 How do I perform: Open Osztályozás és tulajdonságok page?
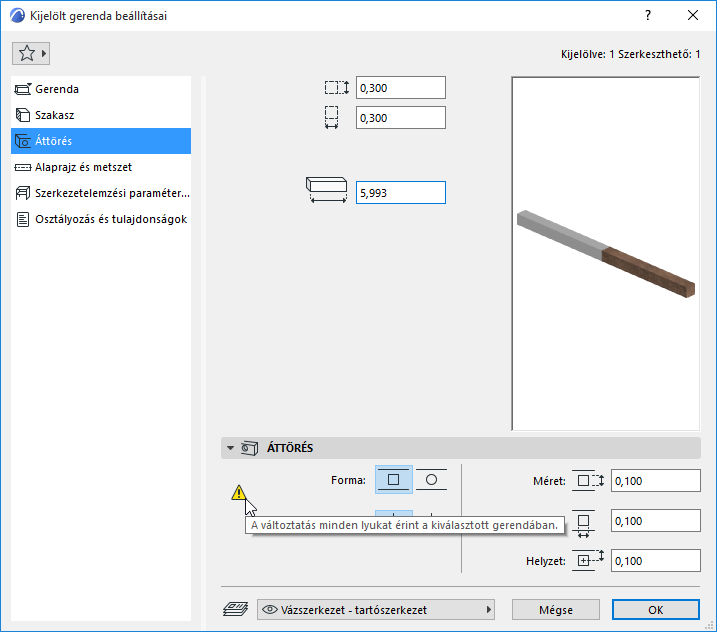coord(101,219)
